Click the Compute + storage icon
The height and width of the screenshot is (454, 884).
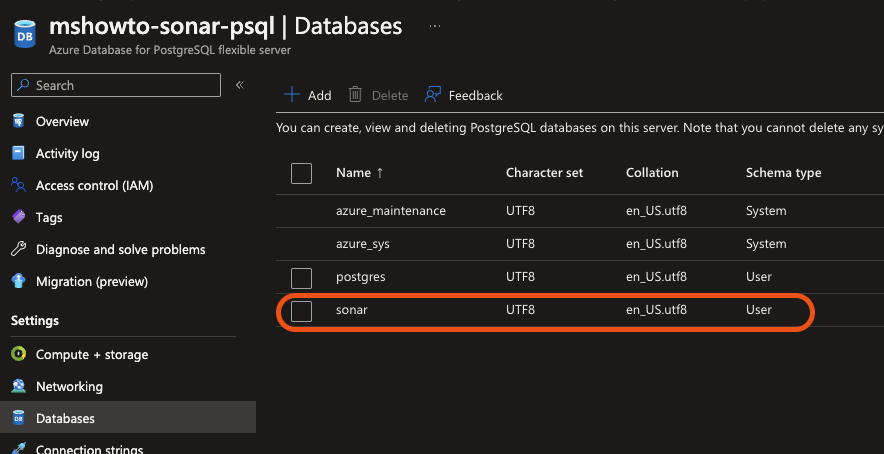click(18, 354)
